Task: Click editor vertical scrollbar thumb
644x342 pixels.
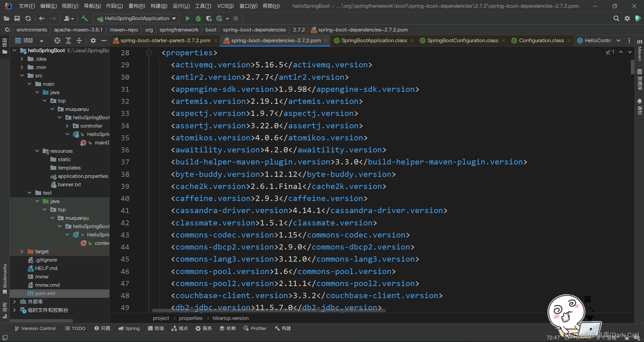Action: click(633, 67)
